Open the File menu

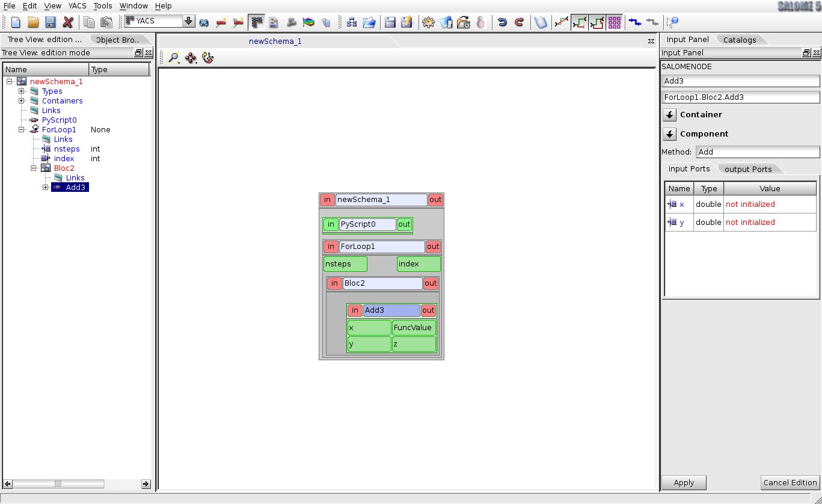[x=9, y=5]
